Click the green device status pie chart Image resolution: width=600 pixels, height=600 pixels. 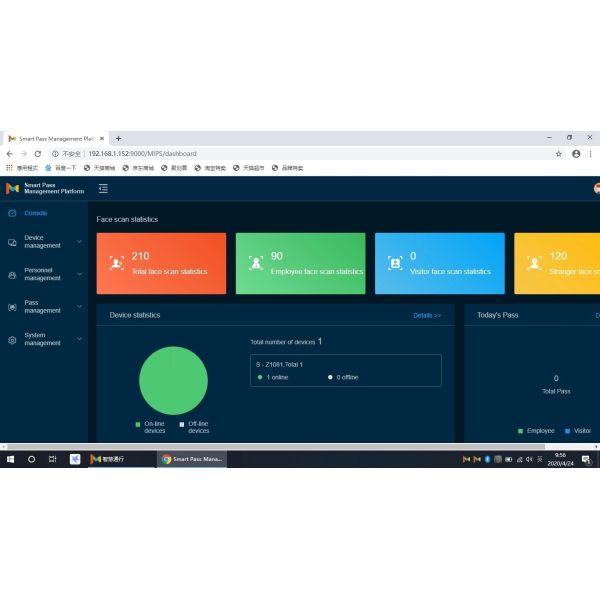(173, 380)
